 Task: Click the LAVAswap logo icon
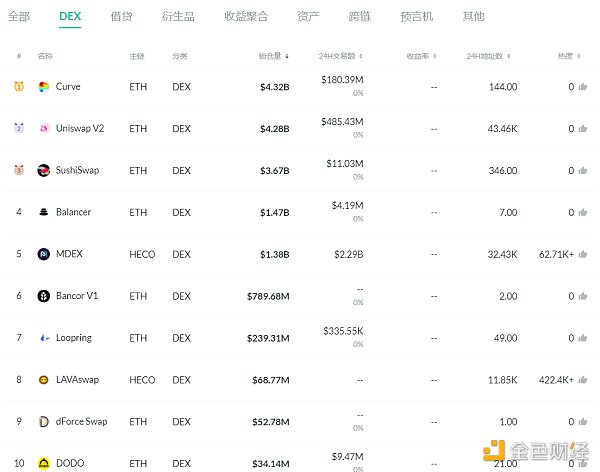(44, 380)
